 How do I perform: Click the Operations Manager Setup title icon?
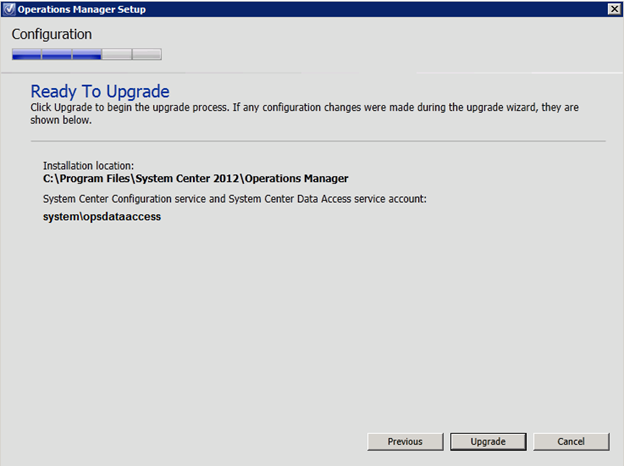[9, 9]
